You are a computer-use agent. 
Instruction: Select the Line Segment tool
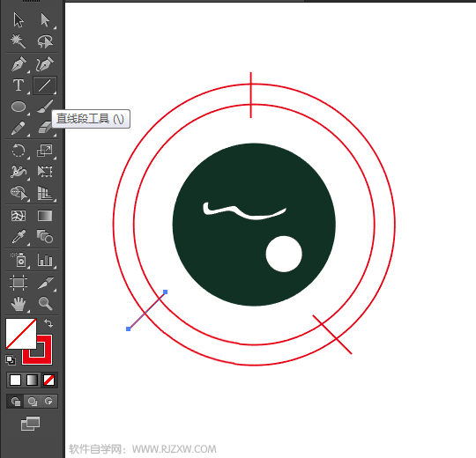(x=45, y=85)
